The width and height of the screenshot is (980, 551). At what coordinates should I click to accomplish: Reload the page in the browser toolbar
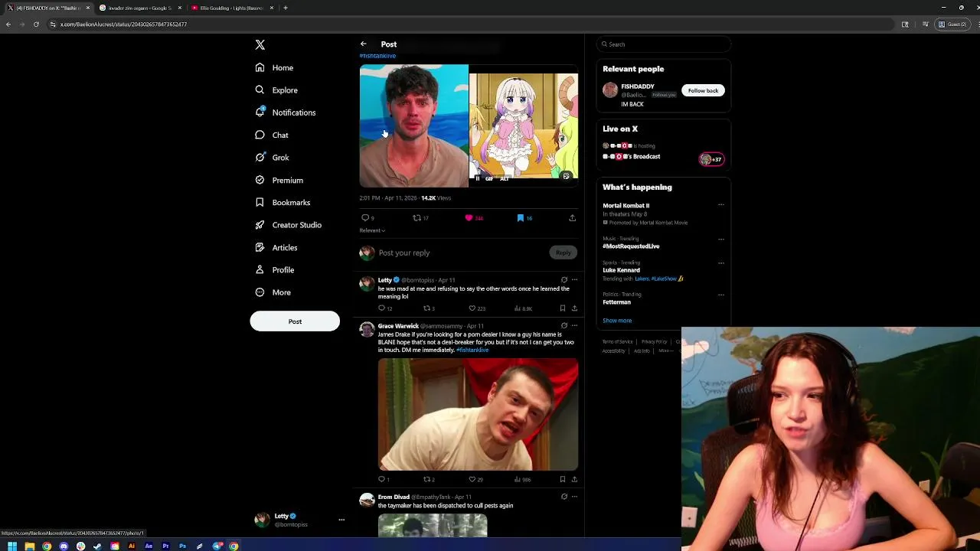[36, 24]
